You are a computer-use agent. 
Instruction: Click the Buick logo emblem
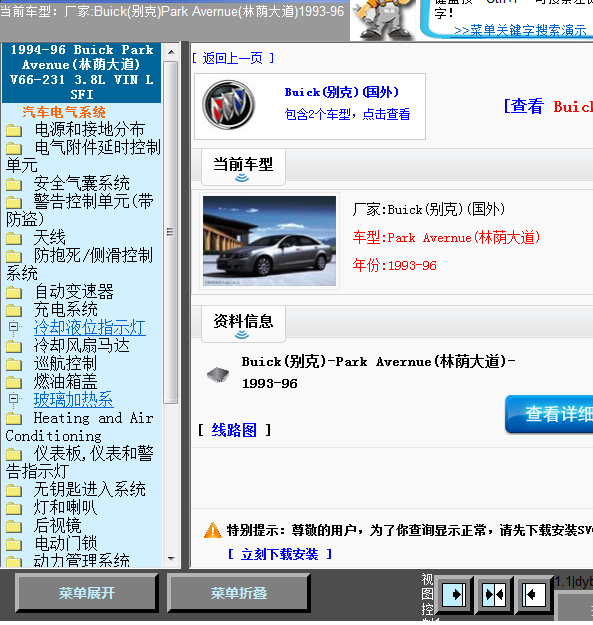(x=228, y=105)
